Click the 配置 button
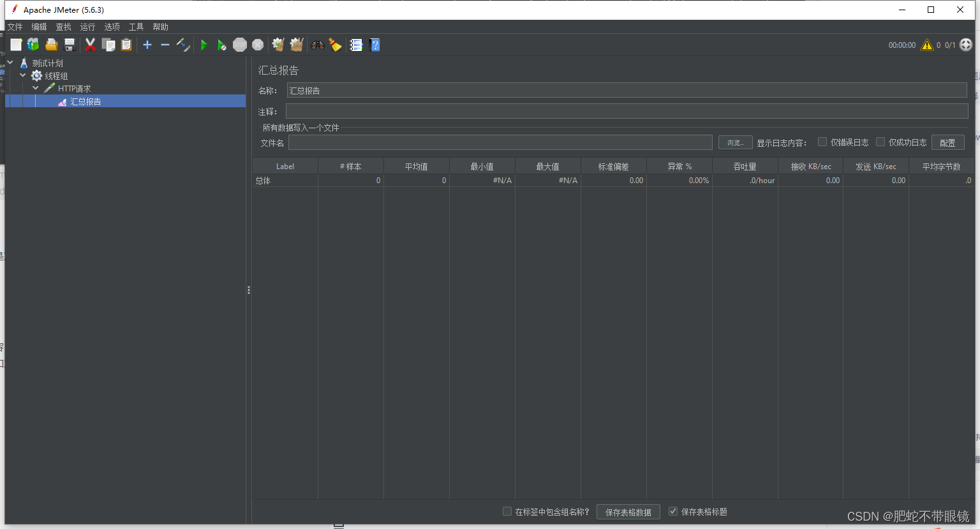This screenshot has width=980, height=529. point(947,142)
